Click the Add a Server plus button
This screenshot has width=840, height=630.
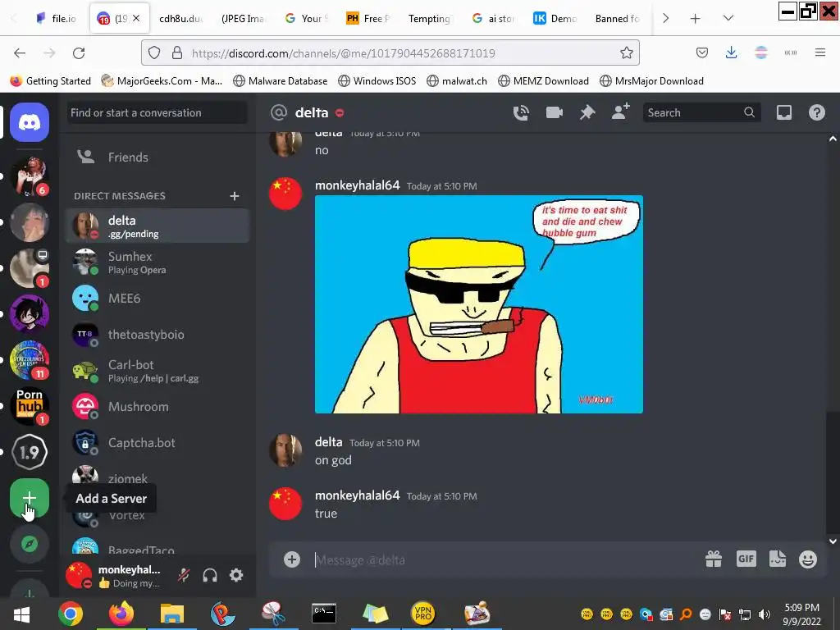coord(30,498)
